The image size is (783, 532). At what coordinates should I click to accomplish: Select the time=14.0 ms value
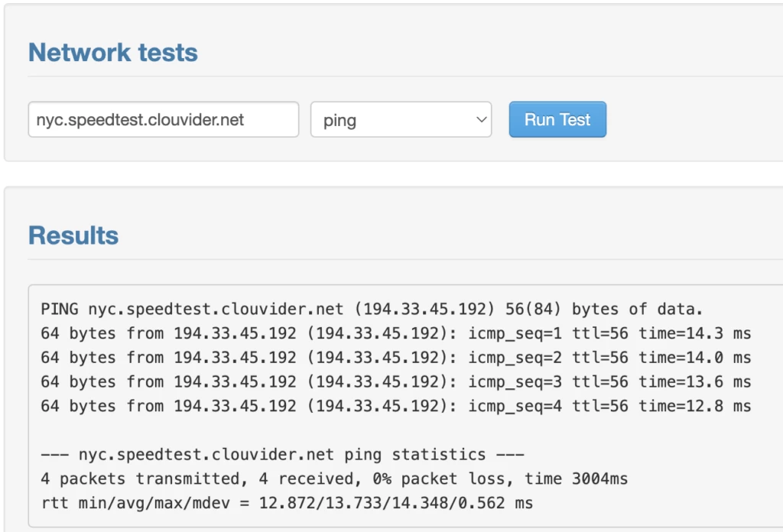click(694, 358)
